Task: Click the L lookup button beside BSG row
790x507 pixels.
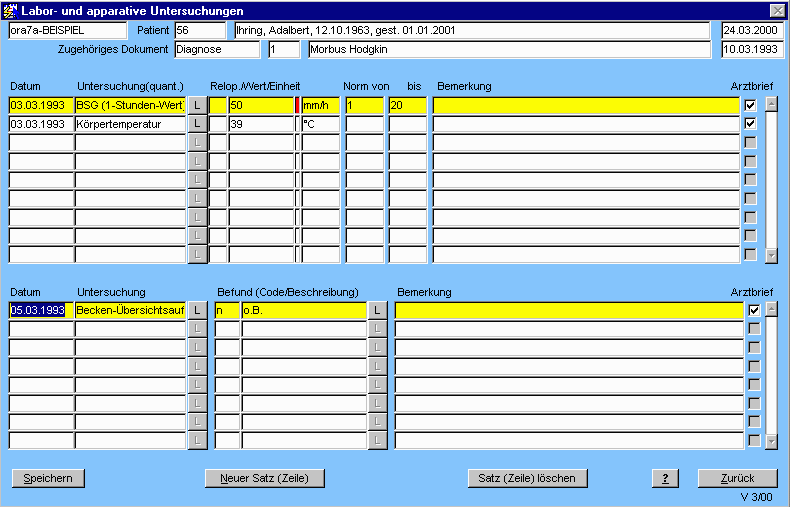Action: [197, 105]
